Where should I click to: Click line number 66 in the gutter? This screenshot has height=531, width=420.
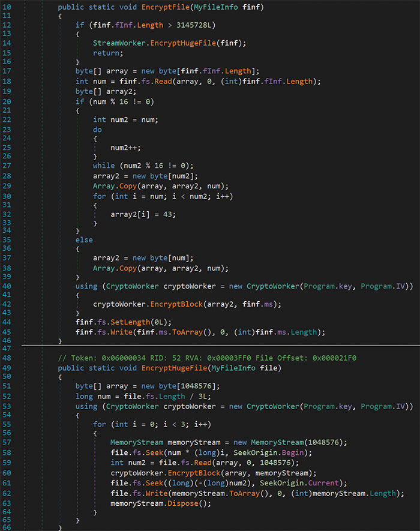(7, 527)
